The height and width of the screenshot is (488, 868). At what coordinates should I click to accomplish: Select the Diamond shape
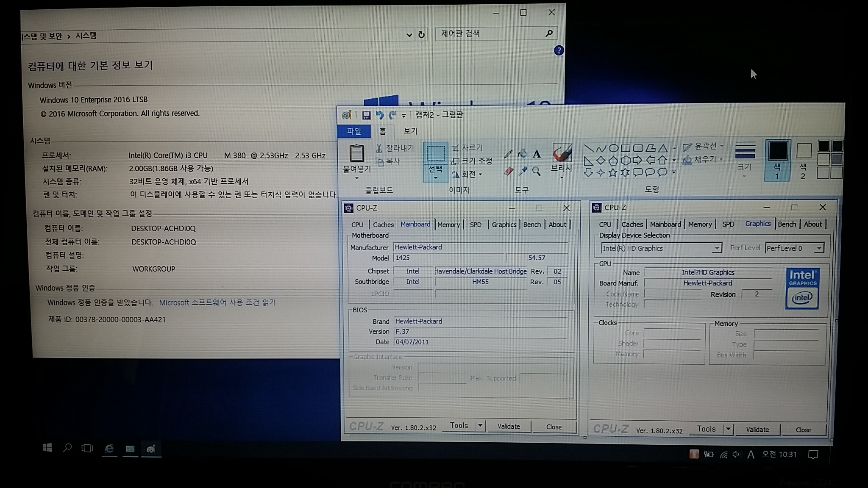click(x=601, y=161)
